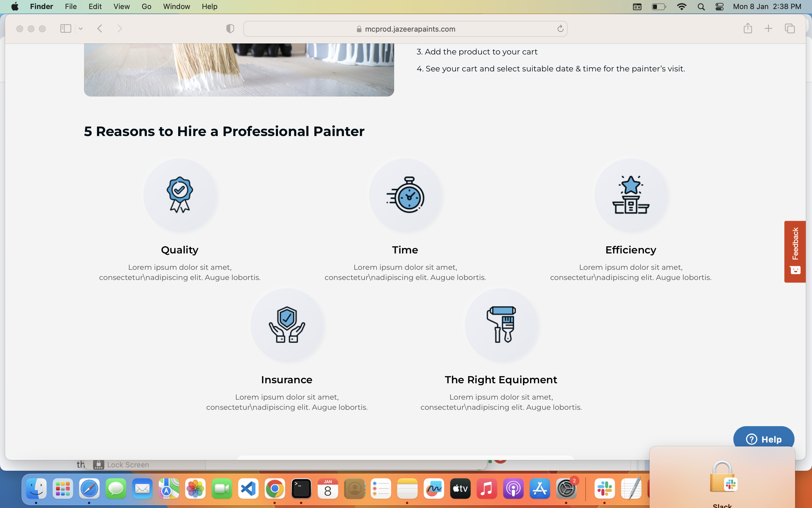Open Finder from the Dock
The height and width of the screenshot is (508, 812).
36,489
